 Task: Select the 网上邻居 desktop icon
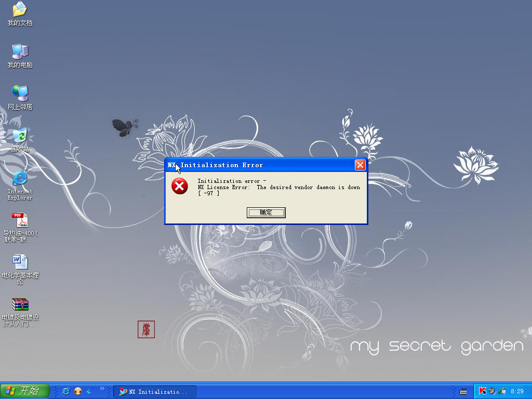(20, 98)
